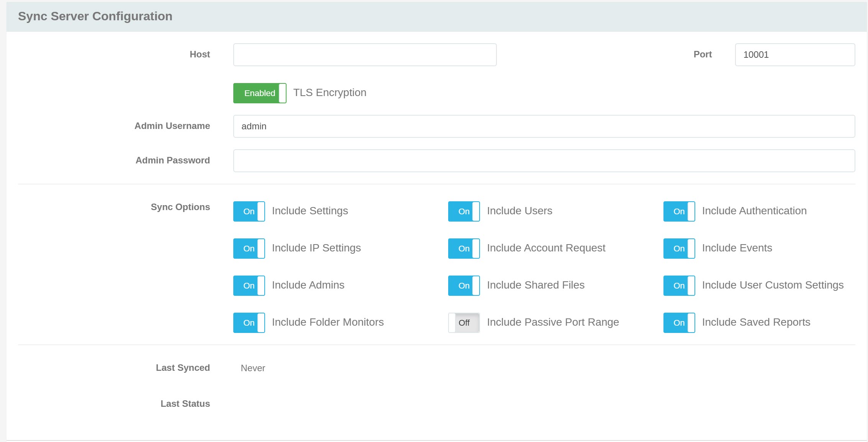Click the 'Sync Options' label
Viewport: 868px width, 442px height.
click(180, 207)
